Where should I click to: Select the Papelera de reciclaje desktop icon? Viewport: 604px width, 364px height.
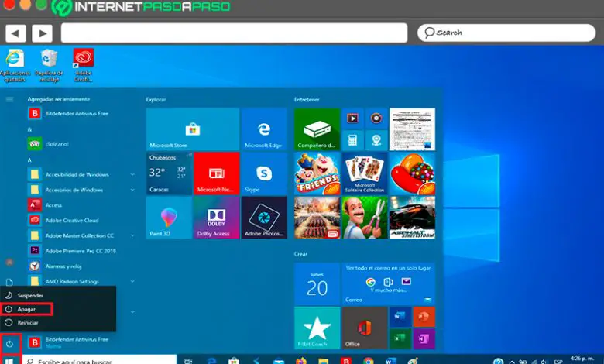pyautogui.click(x=49, y=66)
